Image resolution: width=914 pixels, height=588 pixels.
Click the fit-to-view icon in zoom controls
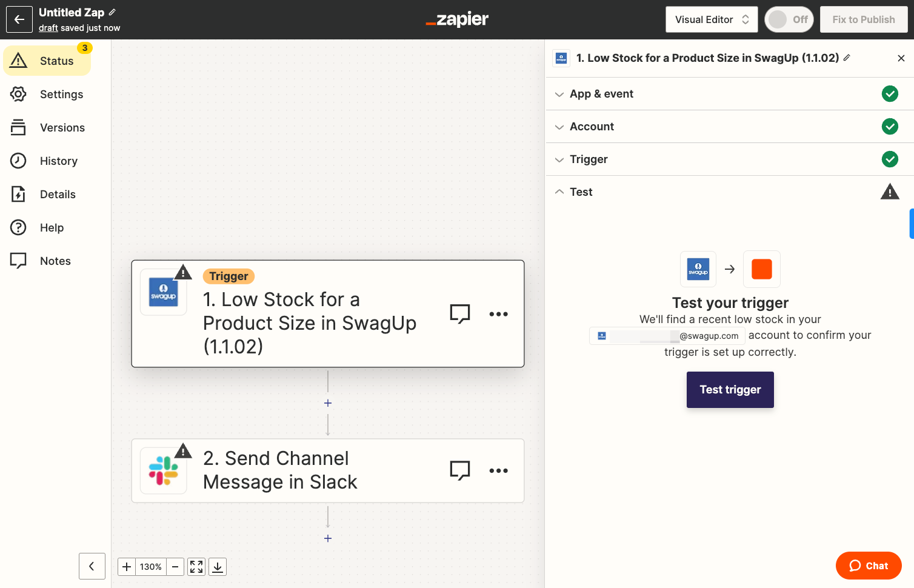click(196, 567)
